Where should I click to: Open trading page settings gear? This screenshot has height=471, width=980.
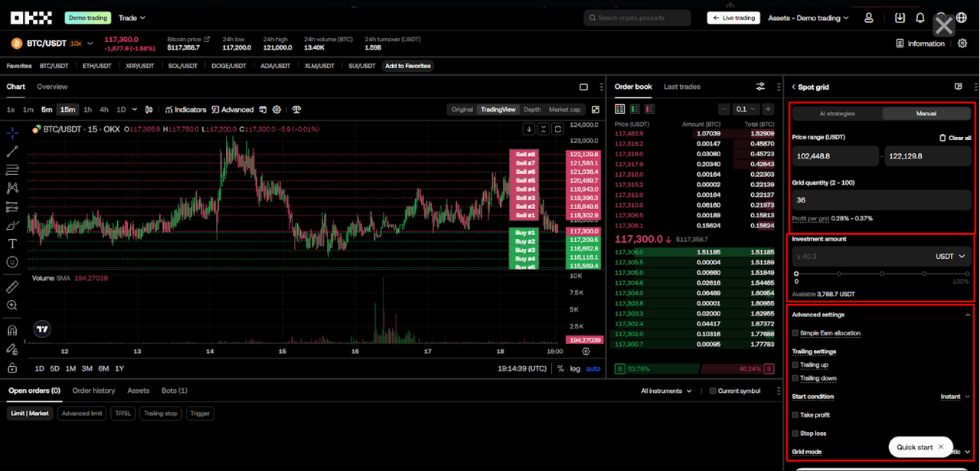(962, 44)
